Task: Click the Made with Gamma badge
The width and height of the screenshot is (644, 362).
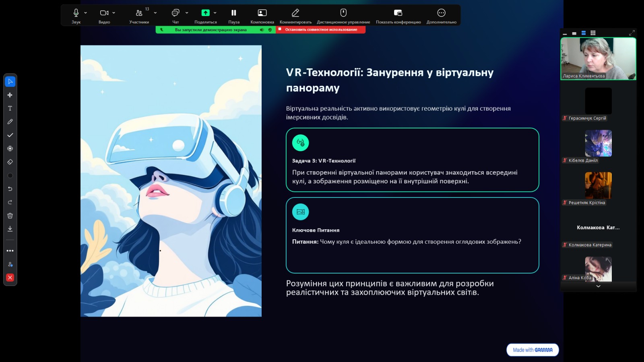Action: (x=533, y=350)
